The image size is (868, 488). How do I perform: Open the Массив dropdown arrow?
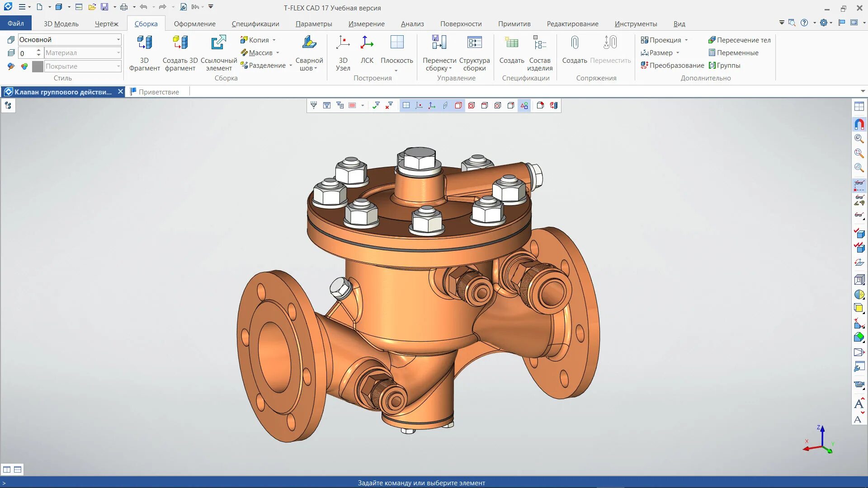(x=278, y=53)
